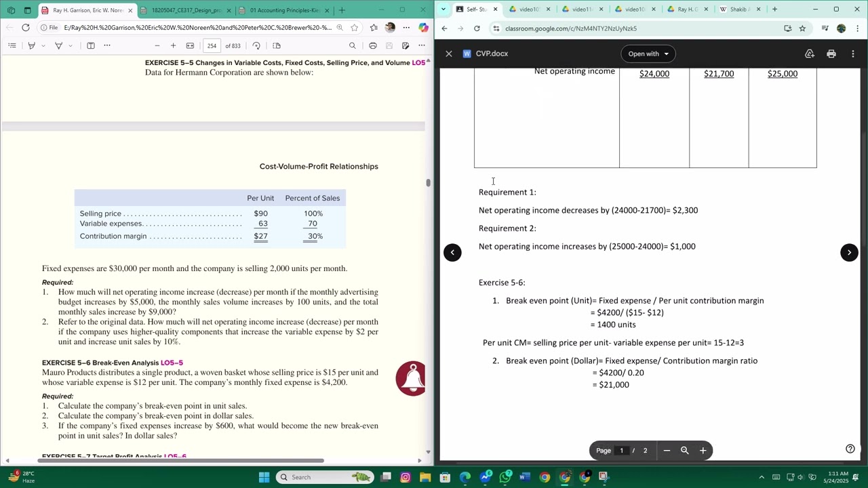The width and height of the screenshot is (868, 488).
Task: Open Edge Copilot sidebar
Action: coord(423,28)
